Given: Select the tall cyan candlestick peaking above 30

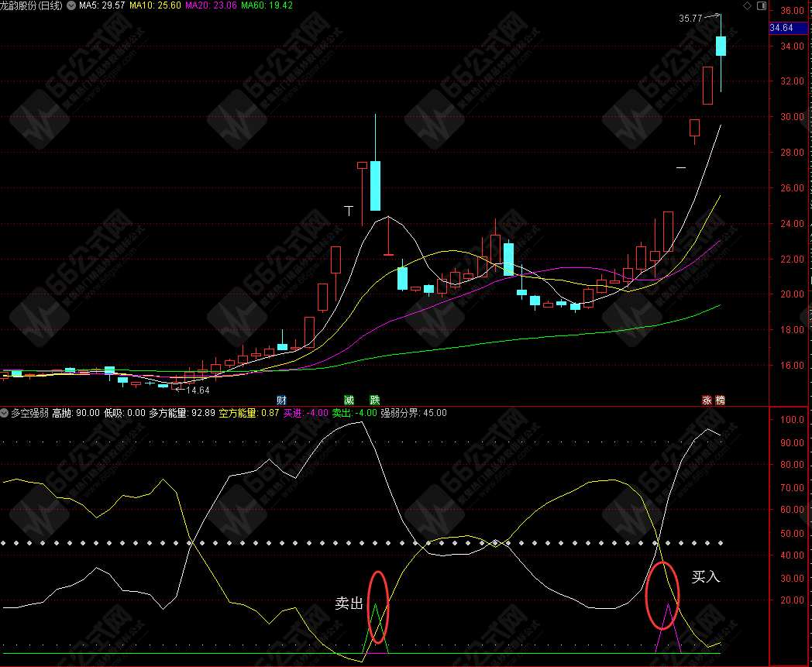Looking at the screenshot, I should pyautogui.click(x=376, y=185).
